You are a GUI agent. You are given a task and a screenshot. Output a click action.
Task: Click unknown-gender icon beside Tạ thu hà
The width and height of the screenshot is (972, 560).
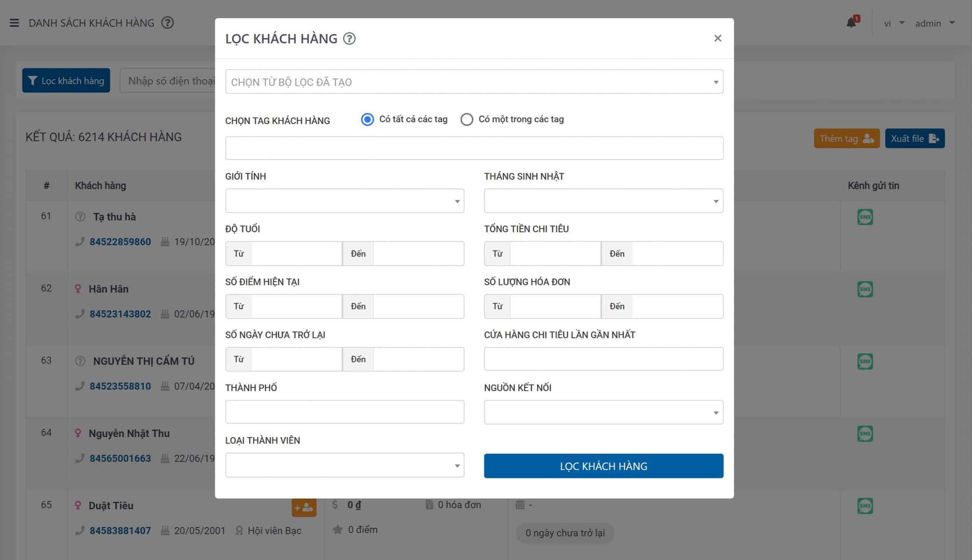(80, 217)
